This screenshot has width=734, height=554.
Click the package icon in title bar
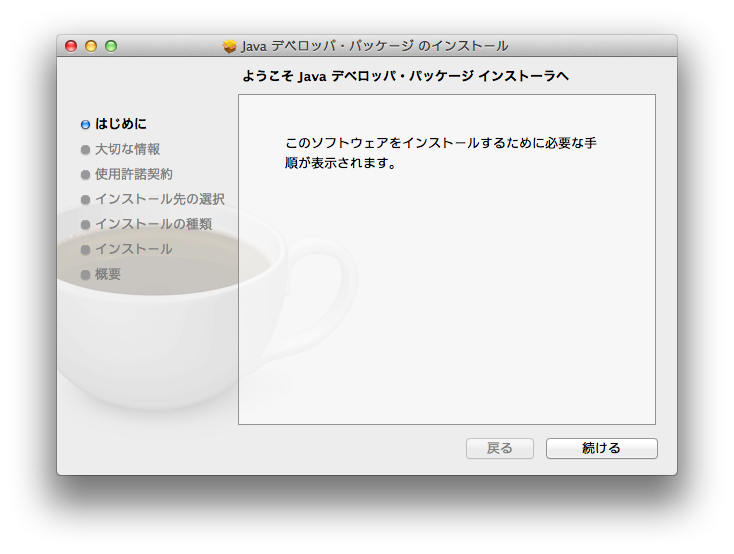[x=229, y=46]
